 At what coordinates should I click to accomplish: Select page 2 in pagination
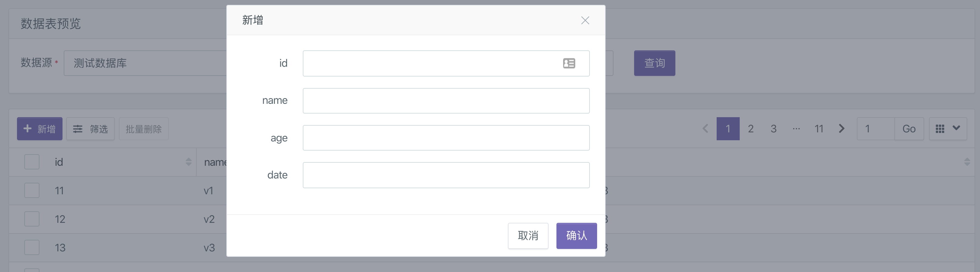click(751, 129)
